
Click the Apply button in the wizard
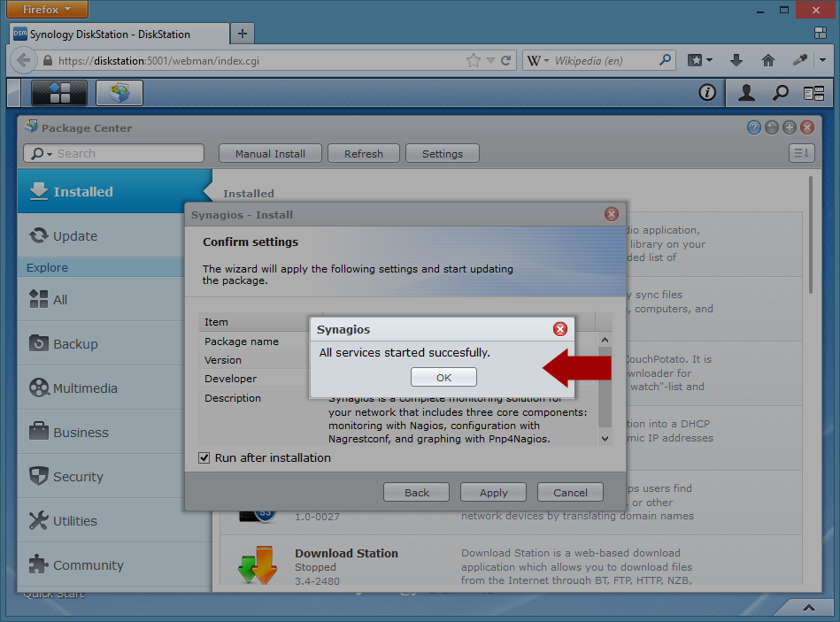(x=493, y=493)
